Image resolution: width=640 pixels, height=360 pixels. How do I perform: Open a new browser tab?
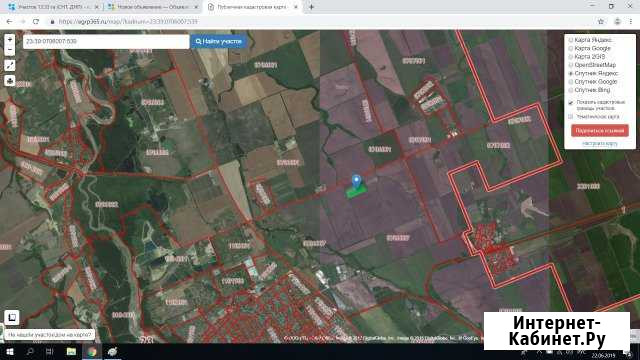(x=311, y=7)
